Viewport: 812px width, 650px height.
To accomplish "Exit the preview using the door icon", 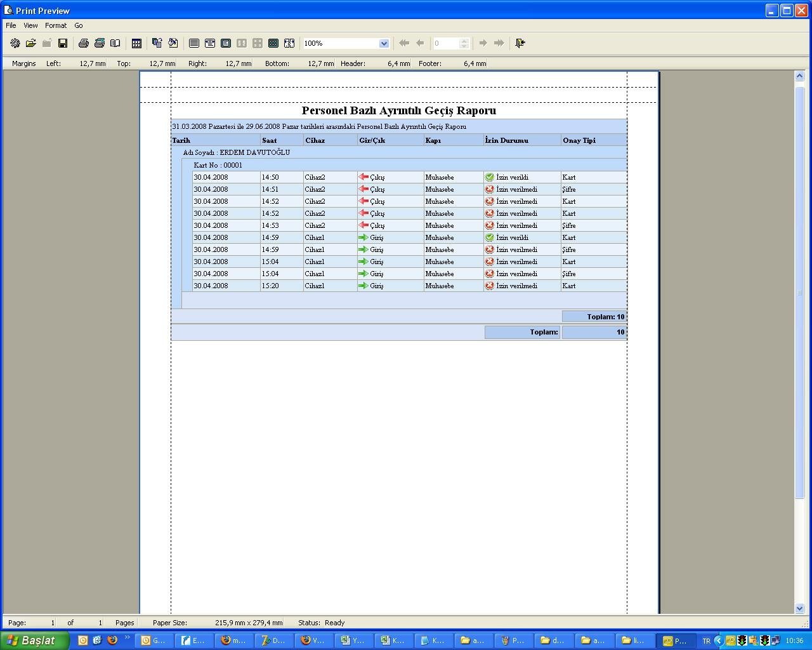I will click(520, 43).
